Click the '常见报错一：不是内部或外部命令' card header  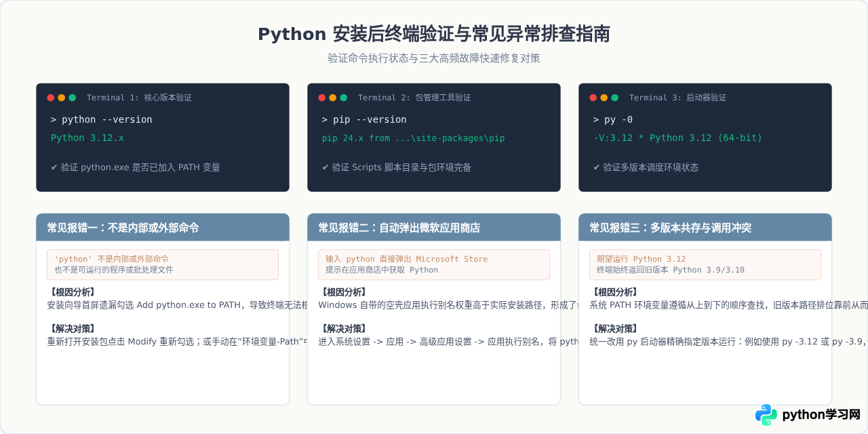[x=163, y=228]
